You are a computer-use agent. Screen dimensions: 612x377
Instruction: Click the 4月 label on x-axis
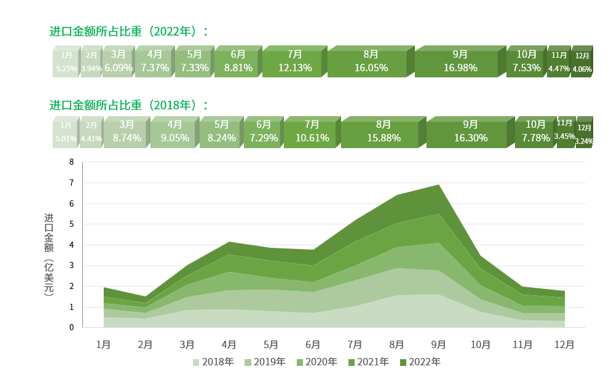(229, 345)
